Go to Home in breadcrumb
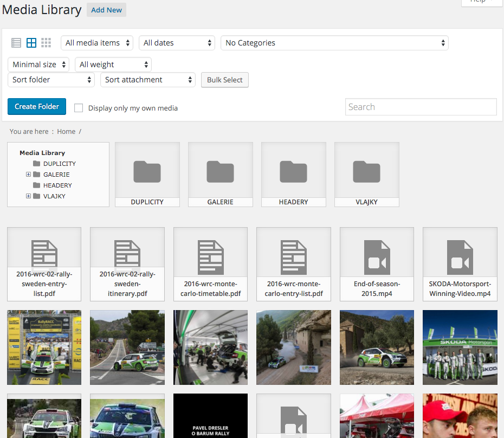This screenshot has width=504, height=438. pos(66,132)
